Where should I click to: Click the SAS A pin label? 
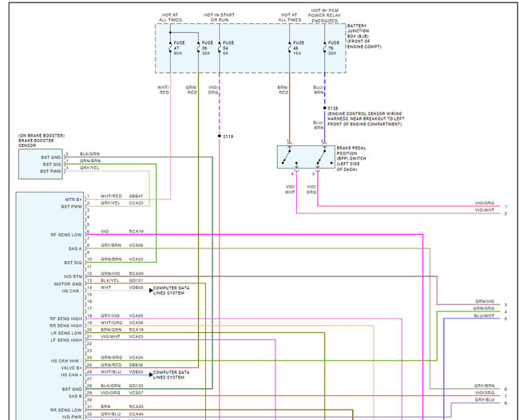click(x=75, y=248)
